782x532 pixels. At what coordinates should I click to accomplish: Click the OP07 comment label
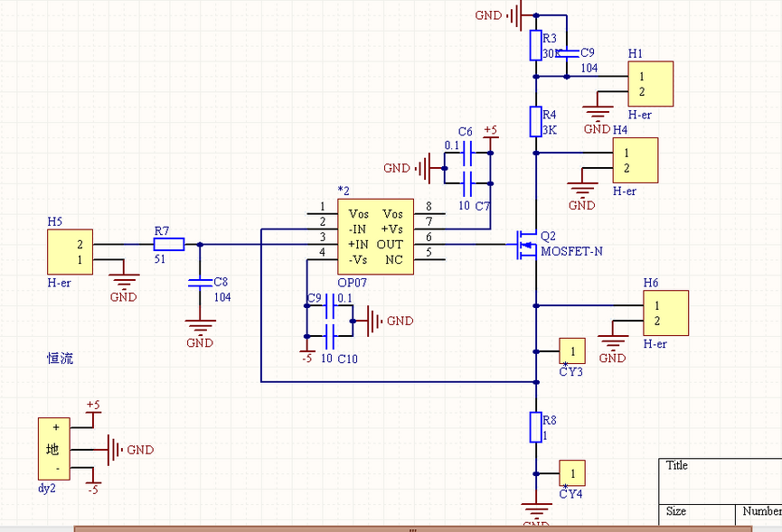(x=352, y=283)
